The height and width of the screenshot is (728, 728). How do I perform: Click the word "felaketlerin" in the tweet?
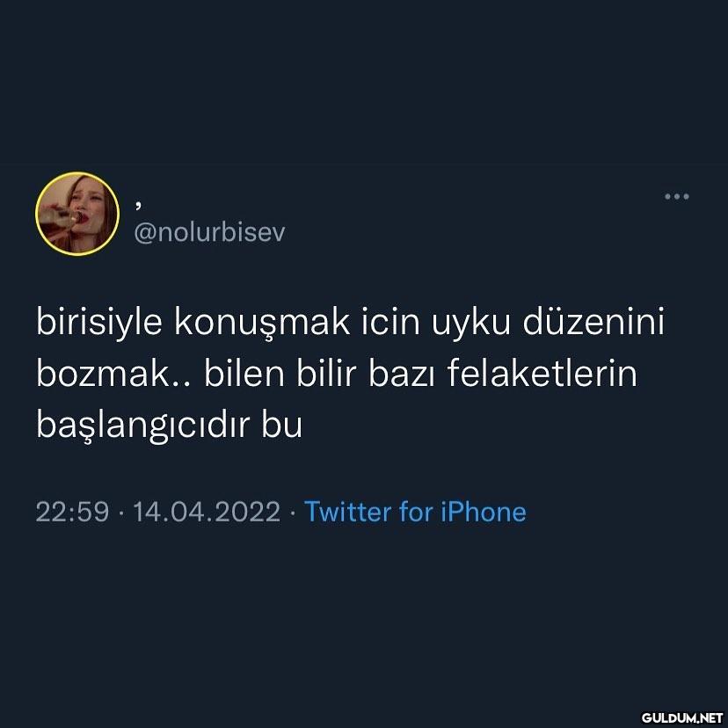coord(542,374)
